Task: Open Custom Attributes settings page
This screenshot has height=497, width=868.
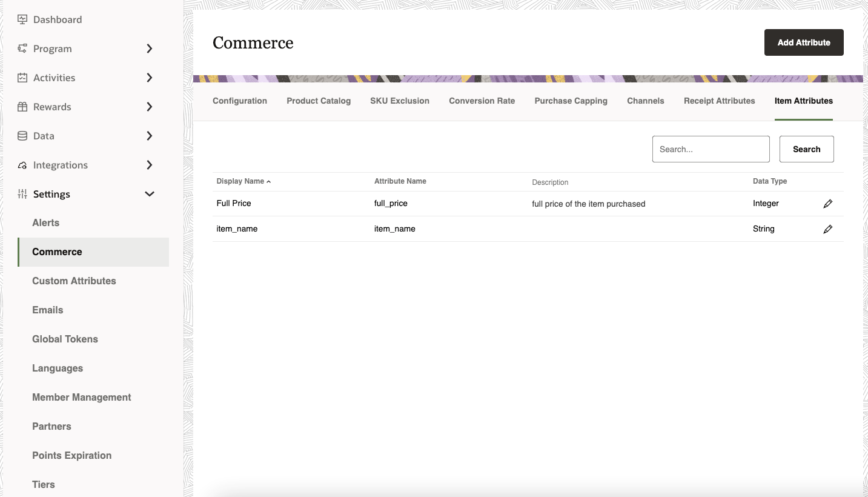Action: (74, 281)
